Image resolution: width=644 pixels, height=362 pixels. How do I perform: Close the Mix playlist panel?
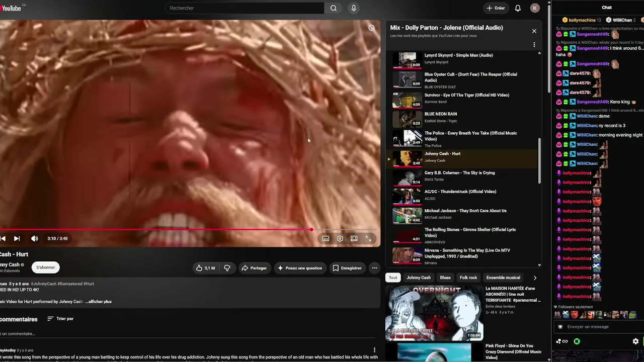[x=534, y=31]
